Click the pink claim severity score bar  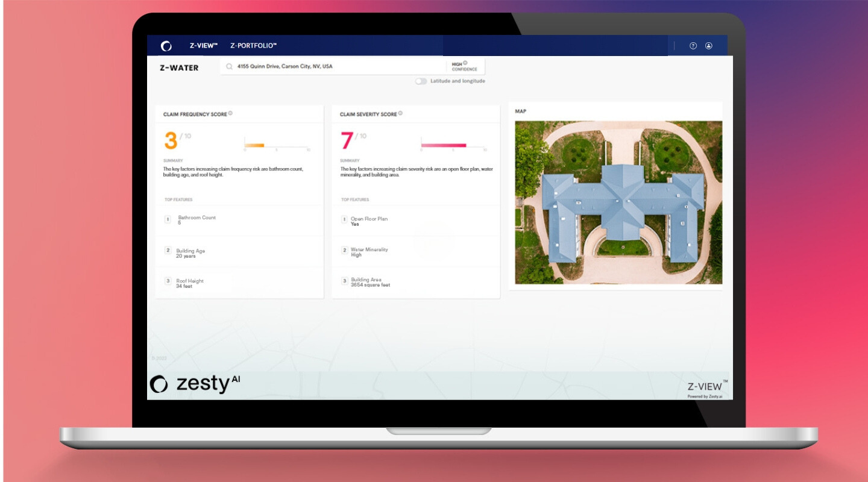pos(444,145)
